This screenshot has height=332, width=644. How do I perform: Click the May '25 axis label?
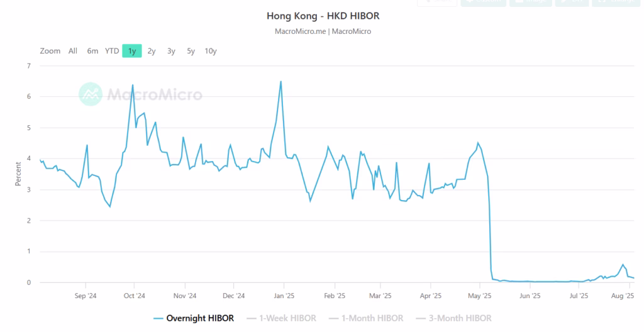pos(480,296)
